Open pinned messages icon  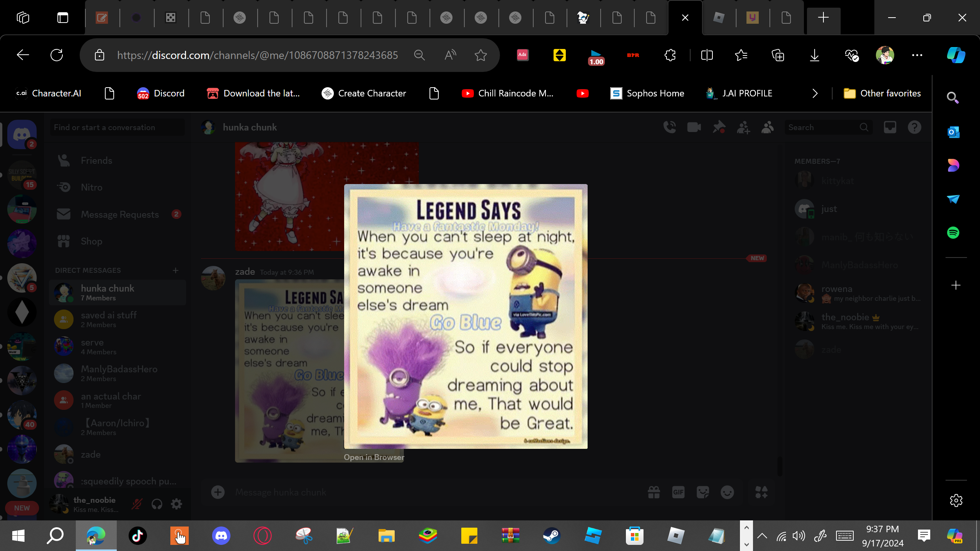point(719,127)
